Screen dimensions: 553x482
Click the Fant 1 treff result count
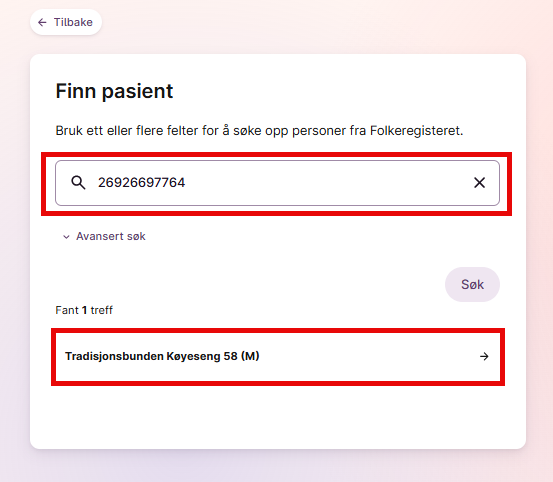click(x=84, y=310)
